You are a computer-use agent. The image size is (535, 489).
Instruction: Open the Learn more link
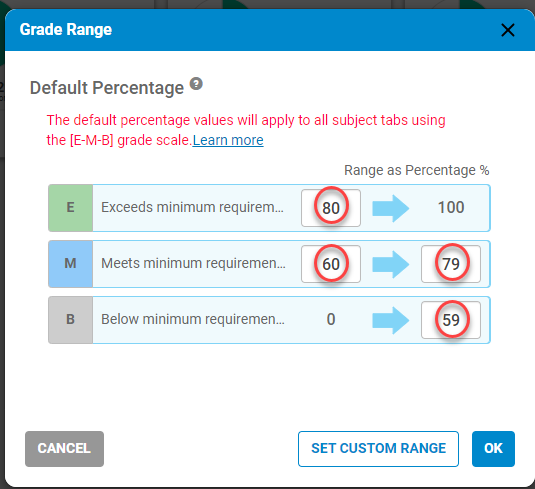click(228, 140)
